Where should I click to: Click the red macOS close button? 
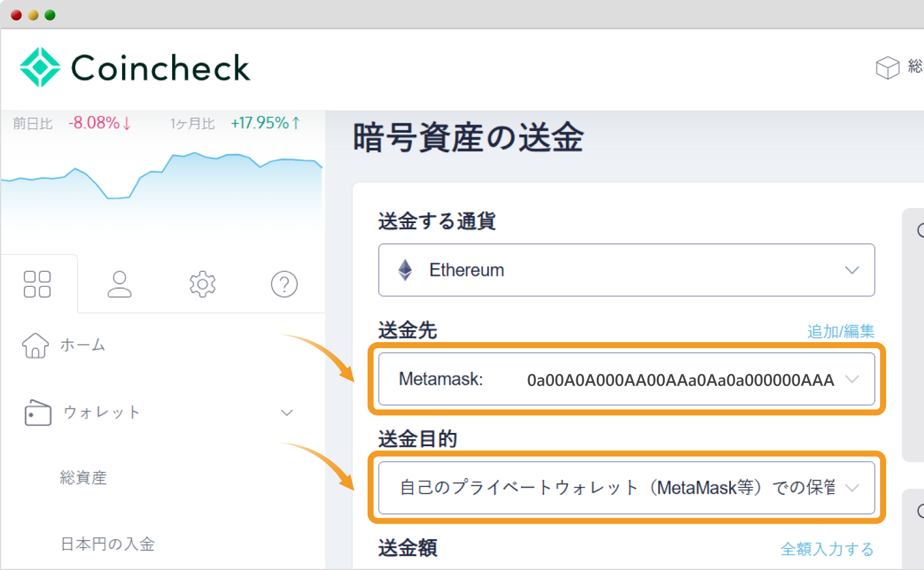[16, 15]
